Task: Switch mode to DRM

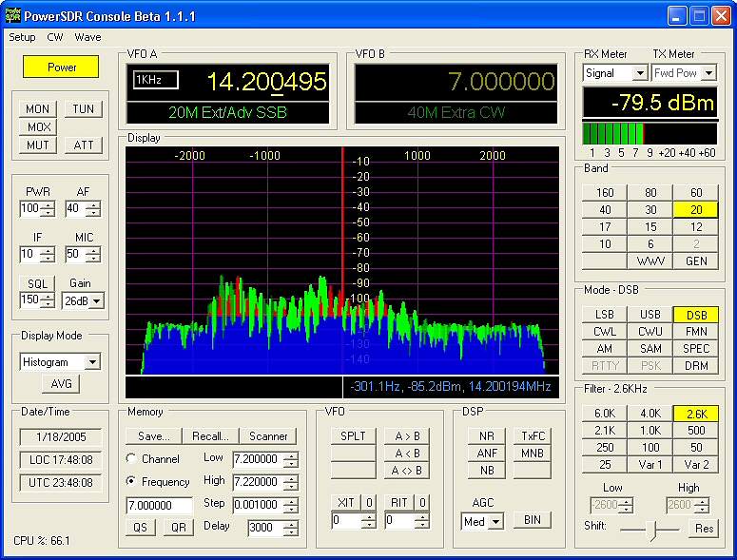Action: pos(696,365)
